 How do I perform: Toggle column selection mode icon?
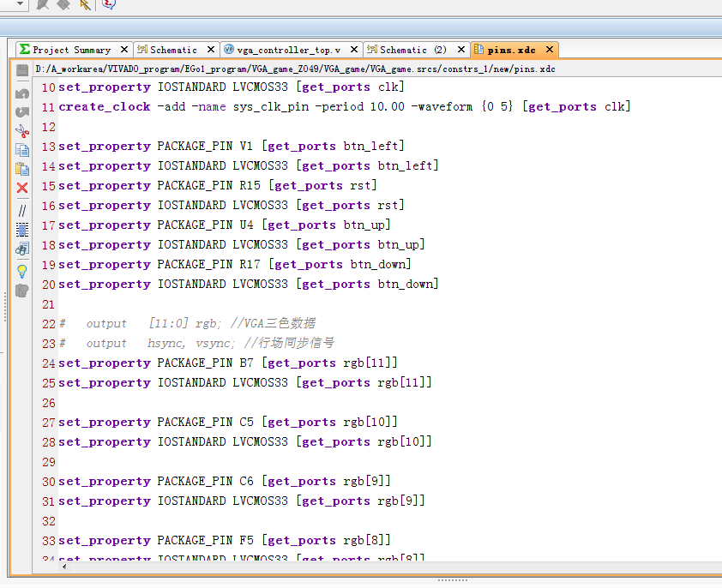coord(22,230)
